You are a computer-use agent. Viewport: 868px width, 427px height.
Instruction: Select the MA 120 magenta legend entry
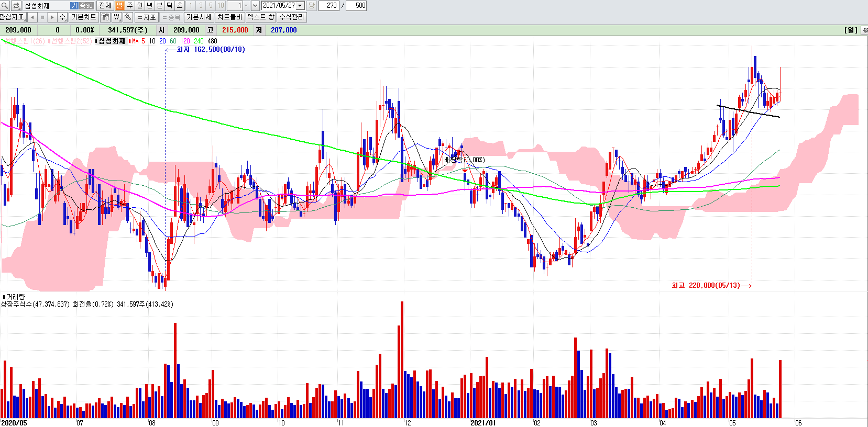185,41
